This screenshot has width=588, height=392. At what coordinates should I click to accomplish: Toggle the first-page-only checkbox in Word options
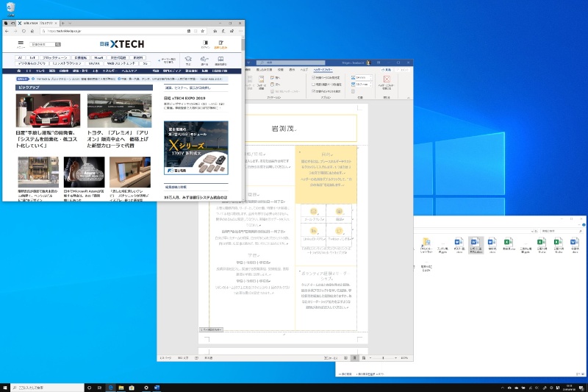(x=313, y=78)
